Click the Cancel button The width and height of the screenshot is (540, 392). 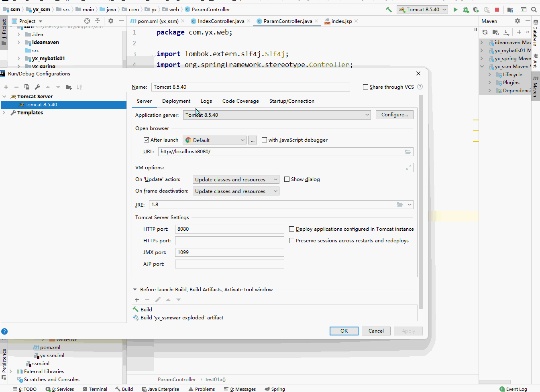pos(376,331)
